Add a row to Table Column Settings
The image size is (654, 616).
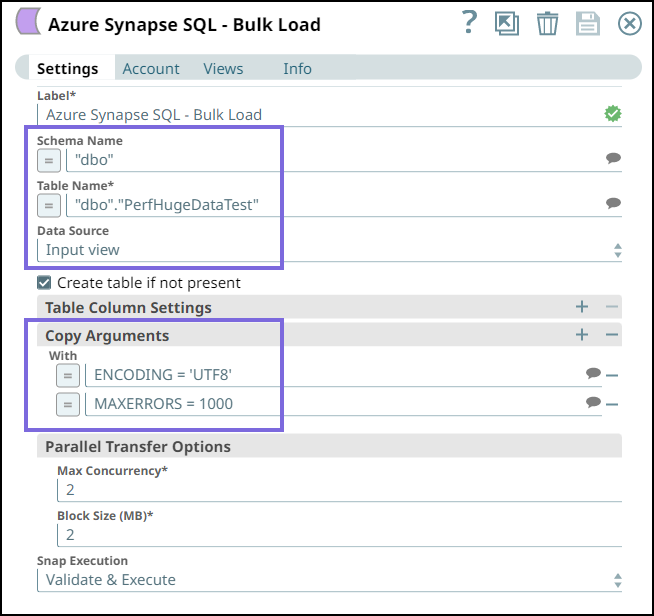[x=582, y=307]
